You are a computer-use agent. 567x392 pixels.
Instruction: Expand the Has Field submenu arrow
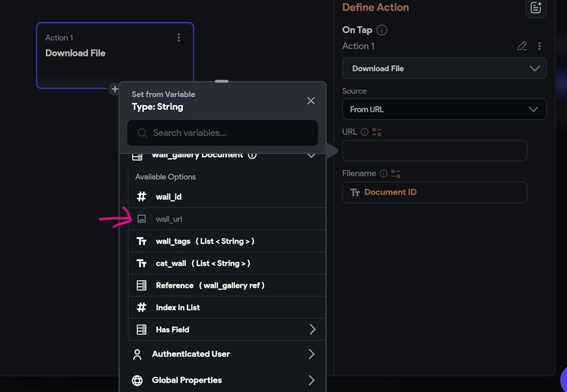click(x=312, y=330)
